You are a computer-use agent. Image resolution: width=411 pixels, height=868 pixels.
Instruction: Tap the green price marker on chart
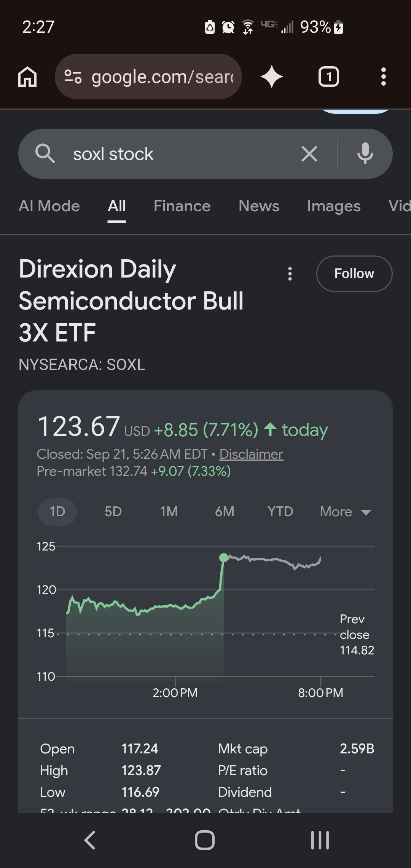tap(224, 558)
